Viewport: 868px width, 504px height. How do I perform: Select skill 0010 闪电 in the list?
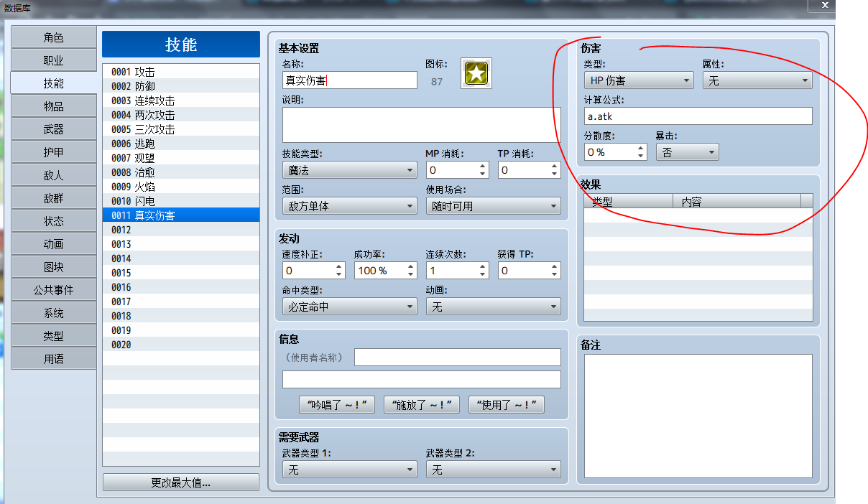point(181,201)
